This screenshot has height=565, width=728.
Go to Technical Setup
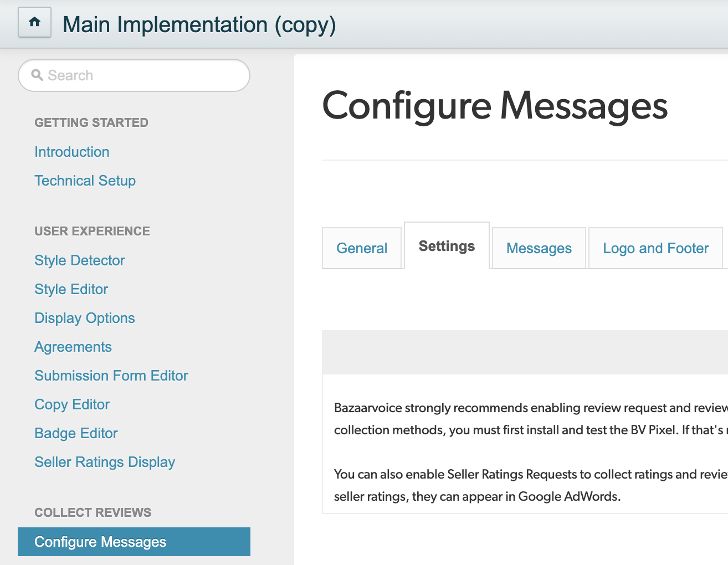click(x=85, y=181)
